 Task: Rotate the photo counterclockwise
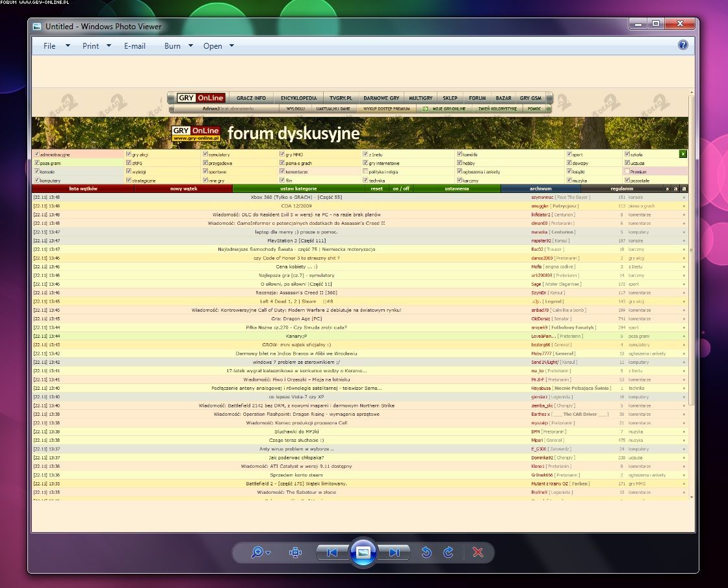(426, 552)
